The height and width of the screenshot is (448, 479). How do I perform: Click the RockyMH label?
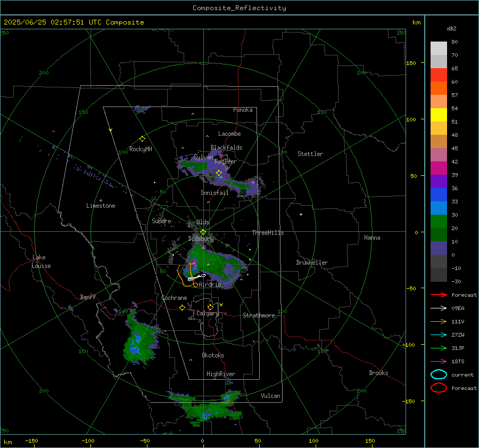coord(141,149)
